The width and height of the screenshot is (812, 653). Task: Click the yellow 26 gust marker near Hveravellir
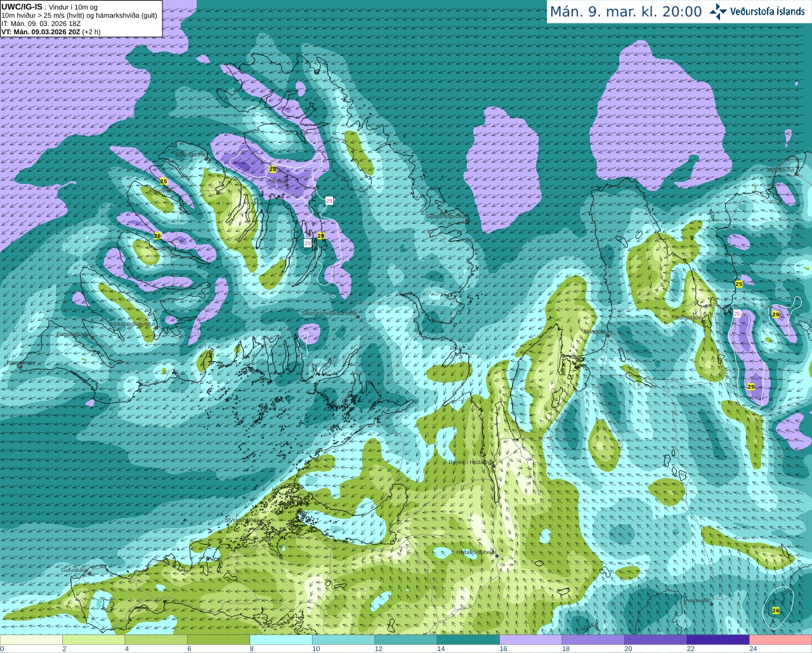click(776, 611)
